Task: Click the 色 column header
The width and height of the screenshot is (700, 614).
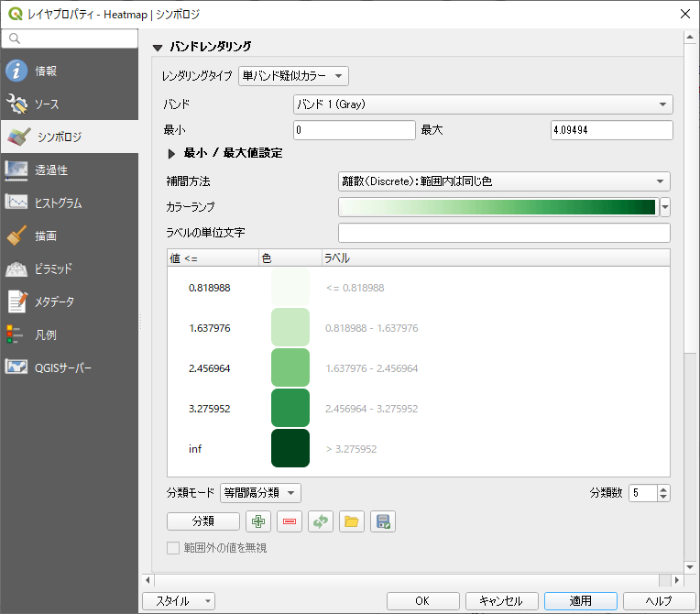Action: pyautogui.click(x=290, y=258)
